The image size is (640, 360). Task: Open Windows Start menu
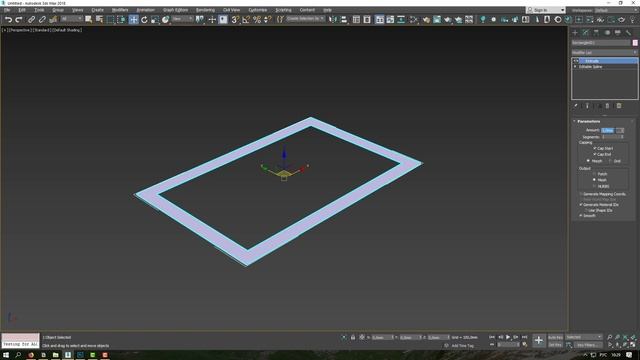point(6,355)
